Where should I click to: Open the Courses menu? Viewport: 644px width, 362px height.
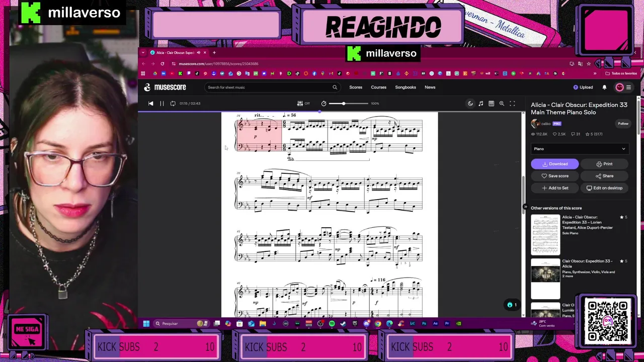tap(378, 87)
